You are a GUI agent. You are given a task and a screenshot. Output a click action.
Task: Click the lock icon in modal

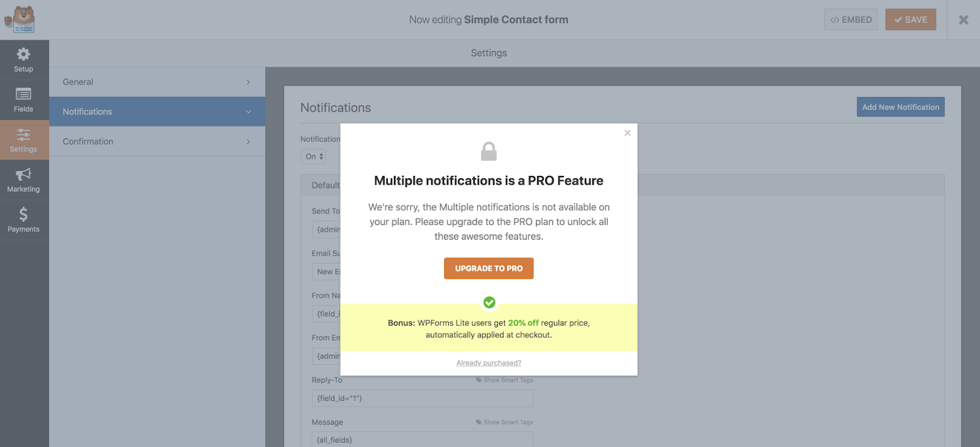click(x=489, y=151)
